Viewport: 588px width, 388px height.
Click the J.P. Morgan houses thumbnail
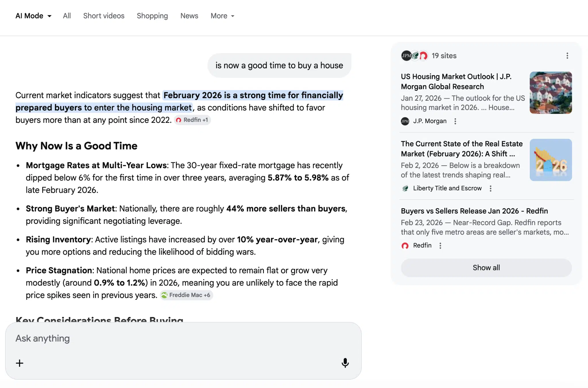(x=551, y=93)
